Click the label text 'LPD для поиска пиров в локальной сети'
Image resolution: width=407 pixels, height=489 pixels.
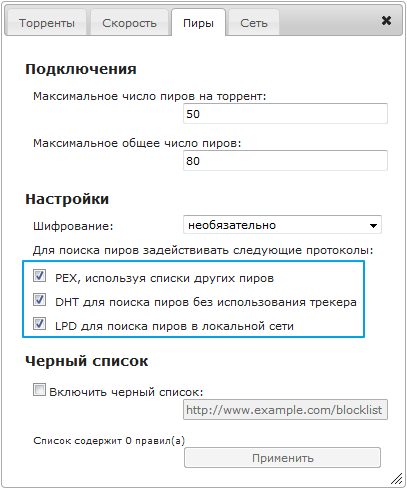pos(174,326)
